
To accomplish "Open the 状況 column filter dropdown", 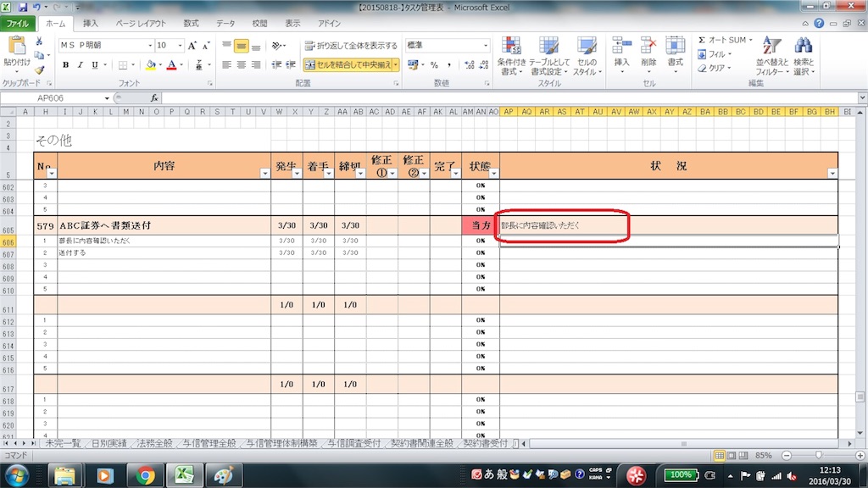I will point(832,173).
